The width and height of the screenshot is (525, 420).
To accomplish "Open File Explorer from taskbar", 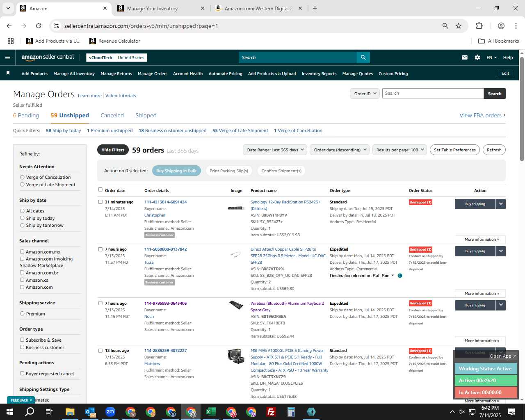I will pyautogui.click(x=70, y=412).
